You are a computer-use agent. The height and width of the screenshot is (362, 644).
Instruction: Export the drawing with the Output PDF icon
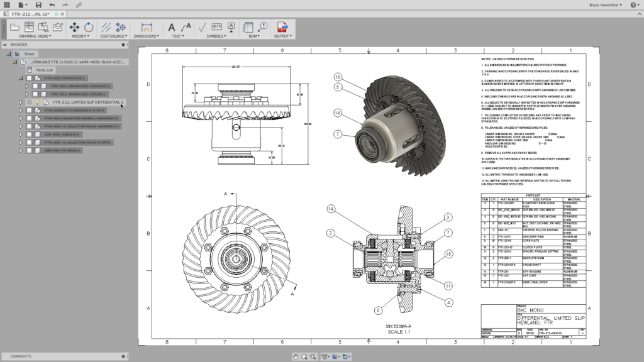coord(282,26)
